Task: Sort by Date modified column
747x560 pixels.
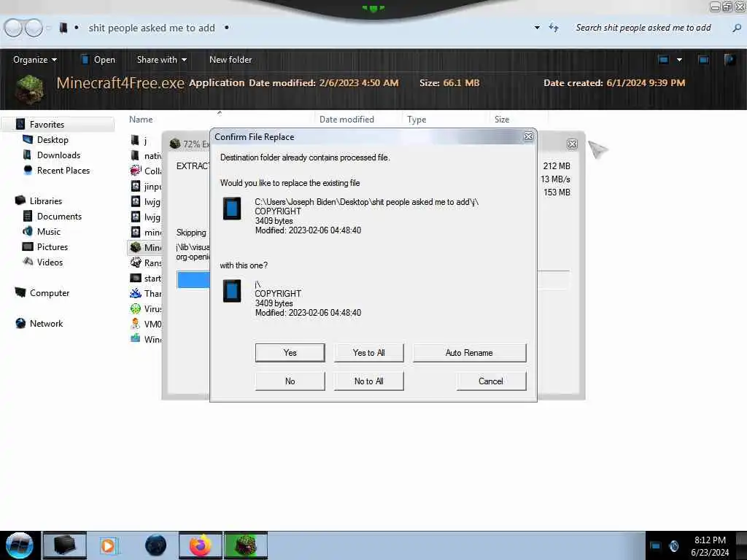Action: [347, 120]
